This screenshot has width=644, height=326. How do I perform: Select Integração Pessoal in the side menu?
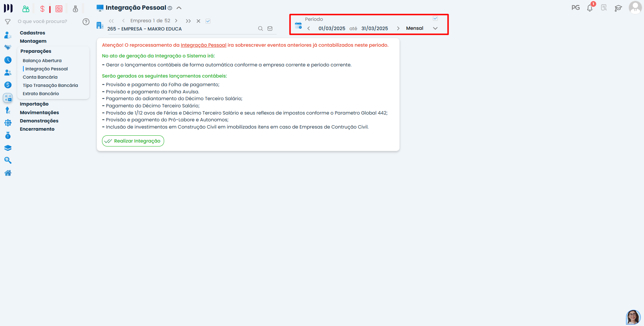(x=46, y=69)
